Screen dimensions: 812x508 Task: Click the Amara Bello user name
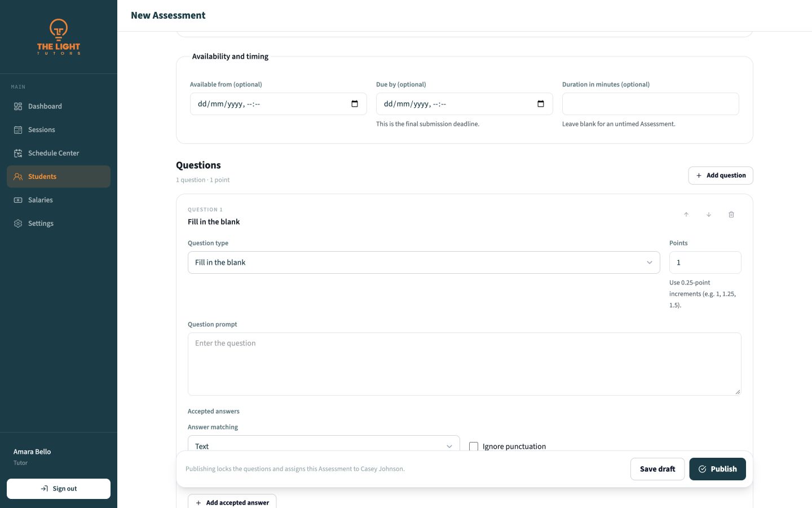click(x=32, y=452)
